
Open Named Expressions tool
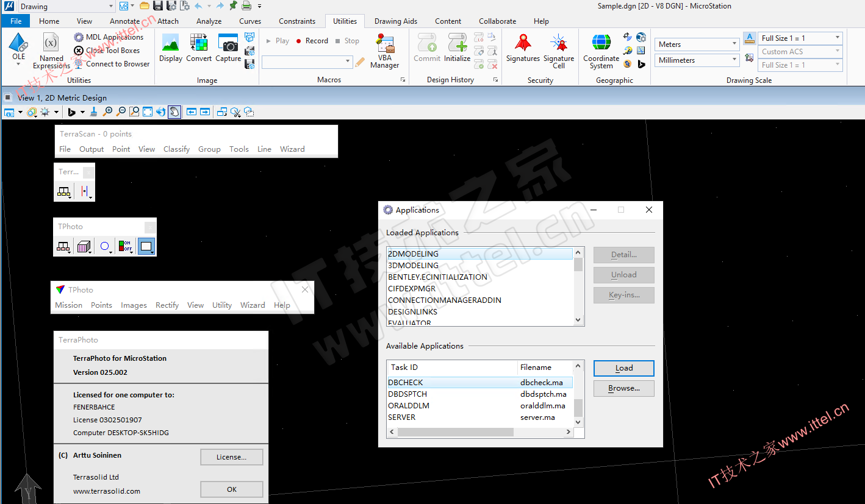tap(51, 51)
